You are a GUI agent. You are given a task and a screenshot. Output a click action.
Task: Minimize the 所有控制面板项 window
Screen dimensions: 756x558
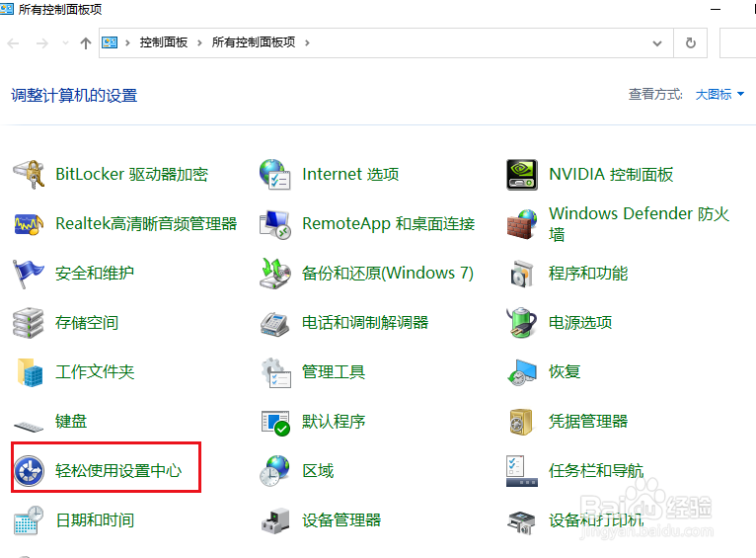tap(716, 9)
